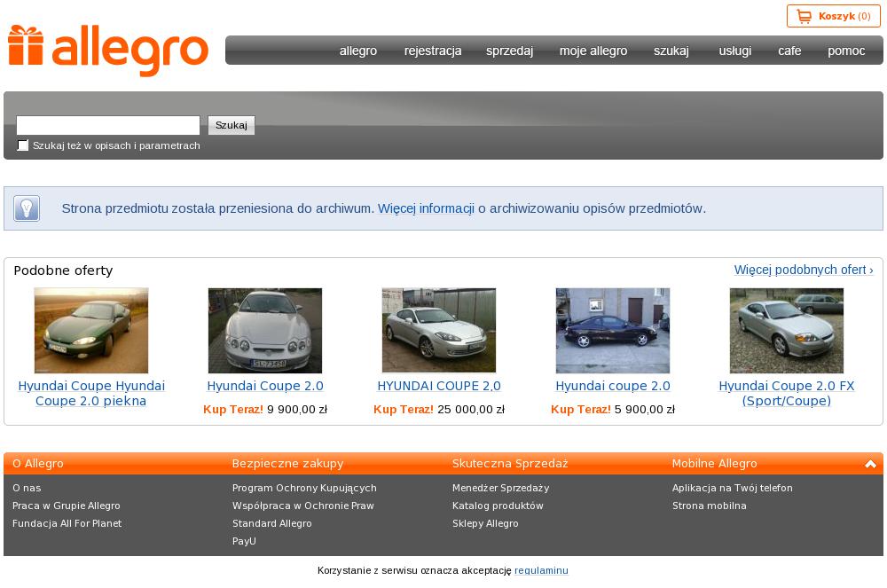Open the green Hyundai Coupe photo

[91, 330]
